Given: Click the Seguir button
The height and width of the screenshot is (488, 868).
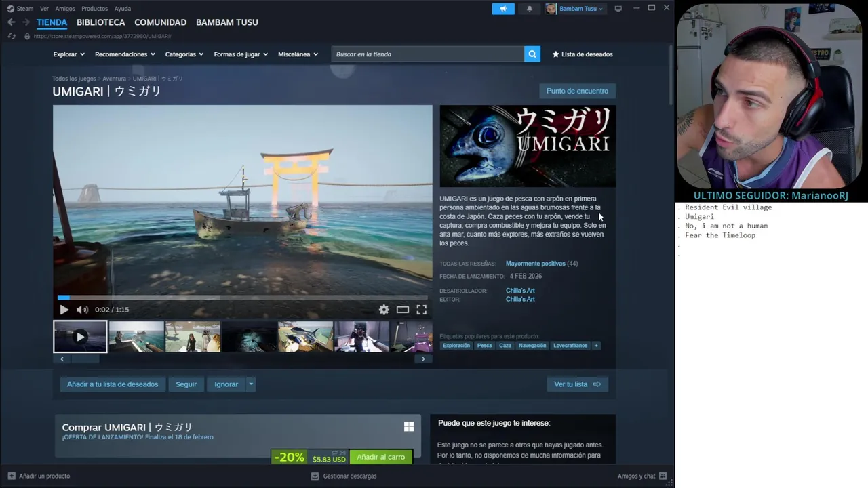Looking at the screenshot, I should click(x=186, y=384).
